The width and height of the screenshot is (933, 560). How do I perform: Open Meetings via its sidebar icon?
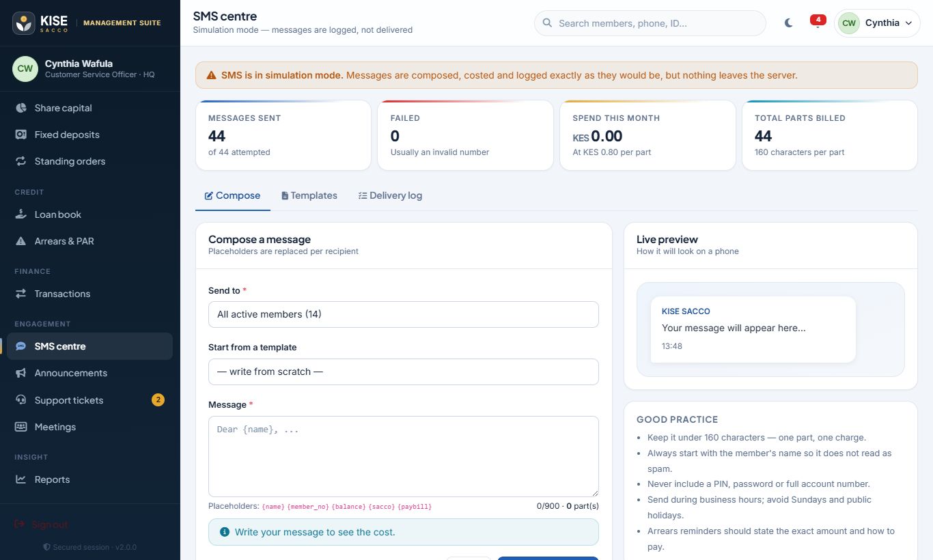point(20,427)
